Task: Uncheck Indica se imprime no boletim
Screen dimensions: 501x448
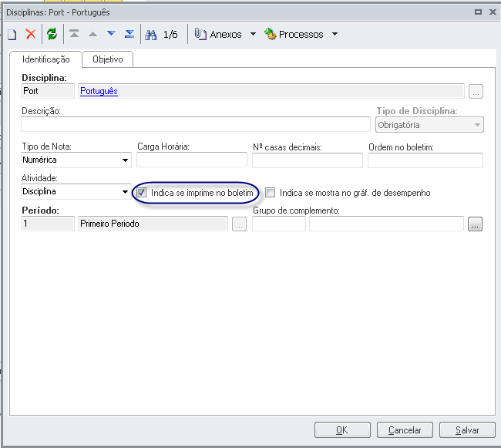Action: (142, 192)
